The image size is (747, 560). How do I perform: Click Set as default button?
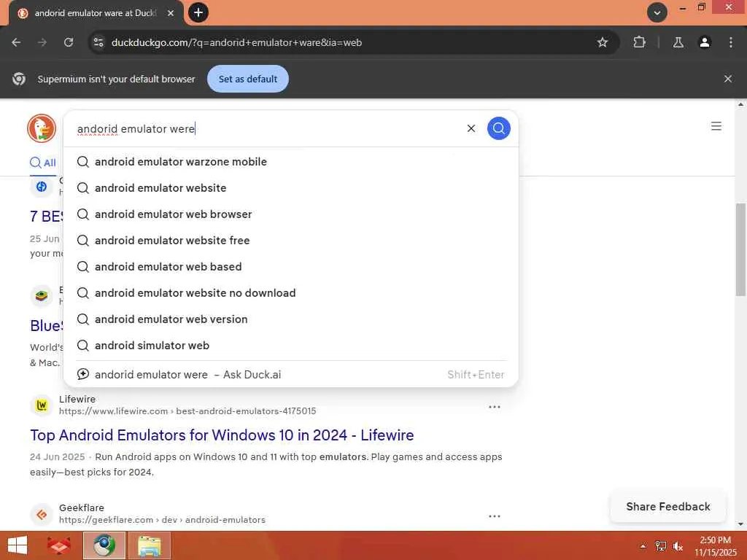(248, 79)
